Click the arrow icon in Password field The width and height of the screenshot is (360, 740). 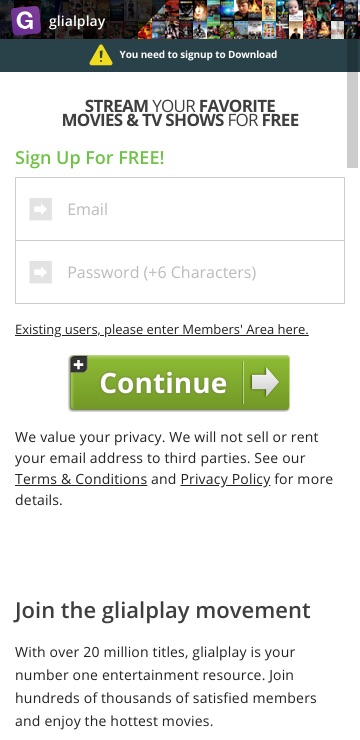click(41, 272)
